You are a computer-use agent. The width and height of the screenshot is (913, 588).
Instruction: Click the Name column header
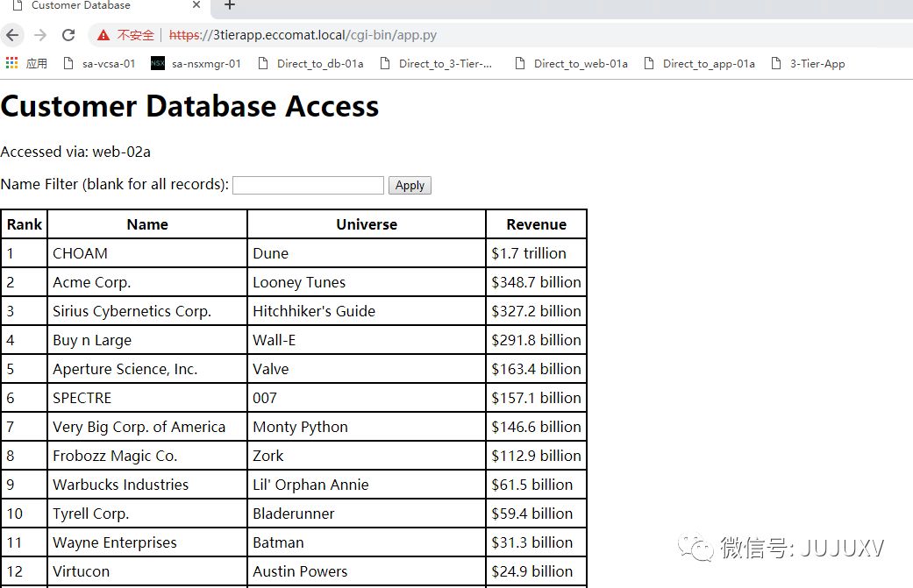[147, 224]
